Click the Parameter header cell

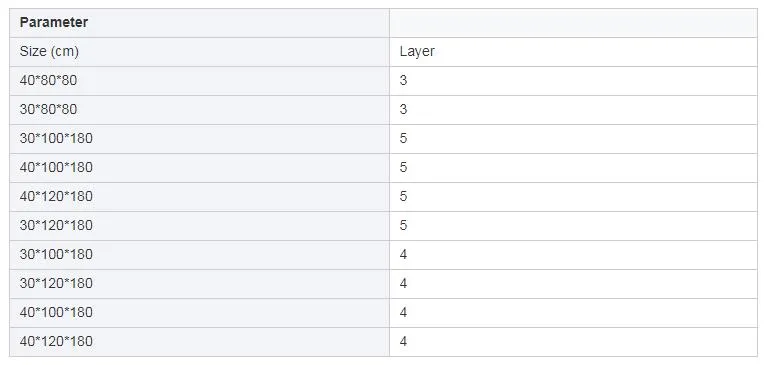tap(199, 23)
